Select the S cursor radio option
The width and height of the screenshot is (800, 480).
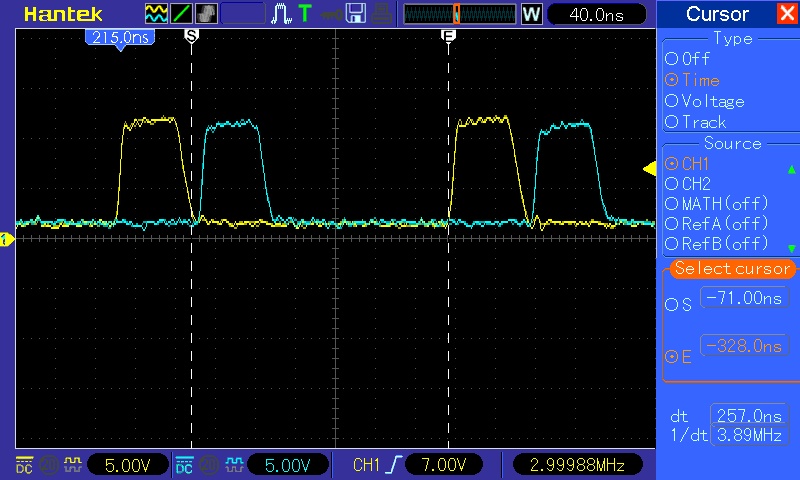pyautogui.click(x=678, y=305)
